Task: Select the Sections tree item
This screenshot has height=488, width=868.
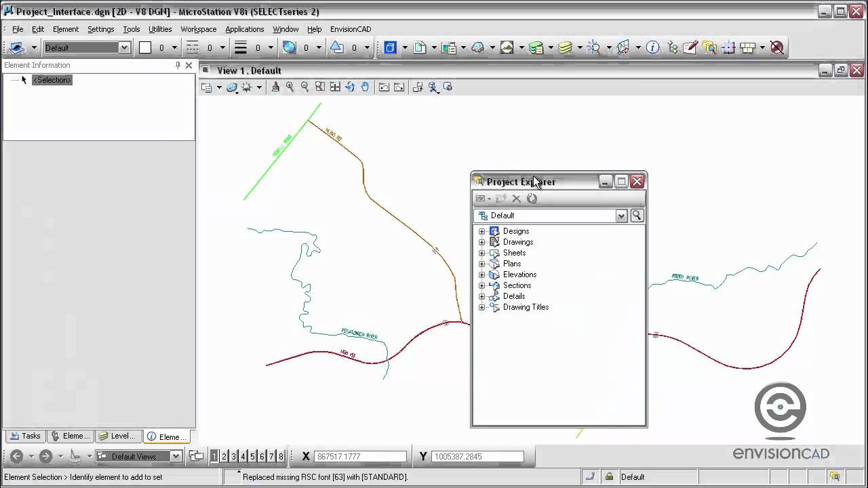Action: [x=517, y=285]
